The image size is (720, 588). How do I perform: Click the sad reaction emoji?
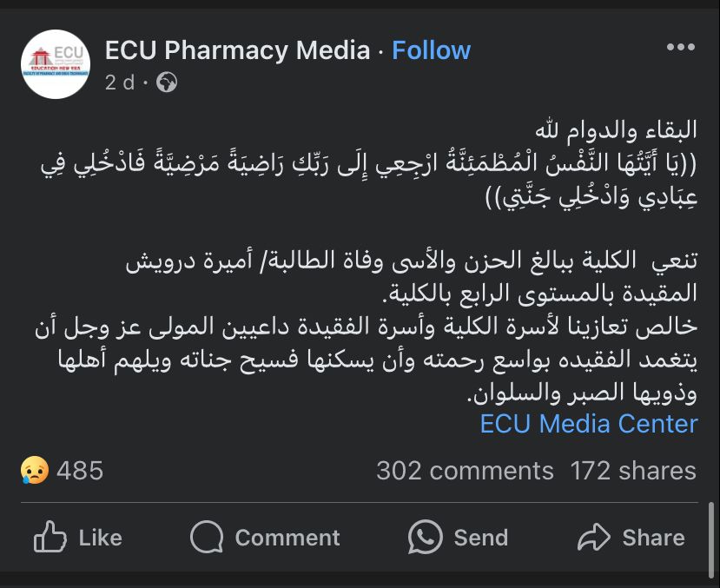click(35, 471)
